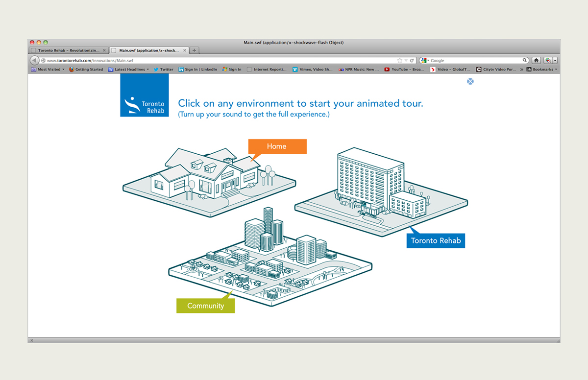Open the add-on button's dropdown arrow
This screenshot has height=380, width=588.
pos(555,60)
